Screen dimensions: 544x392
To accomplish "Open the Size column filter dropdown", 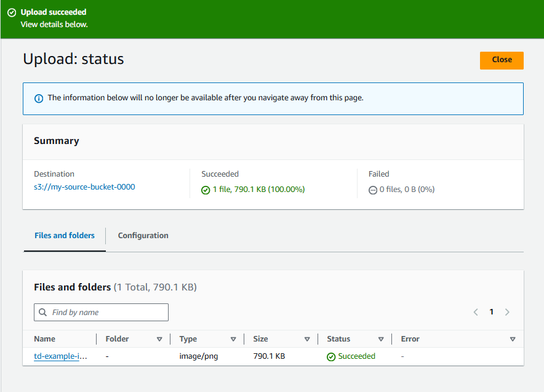I will [307, 338].
